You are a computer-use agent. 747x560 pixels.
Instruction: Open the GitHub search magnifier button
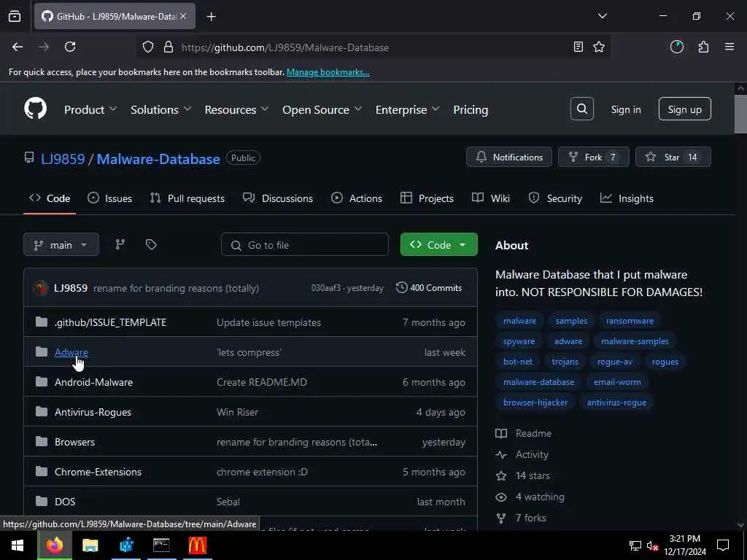click(581, 109)
